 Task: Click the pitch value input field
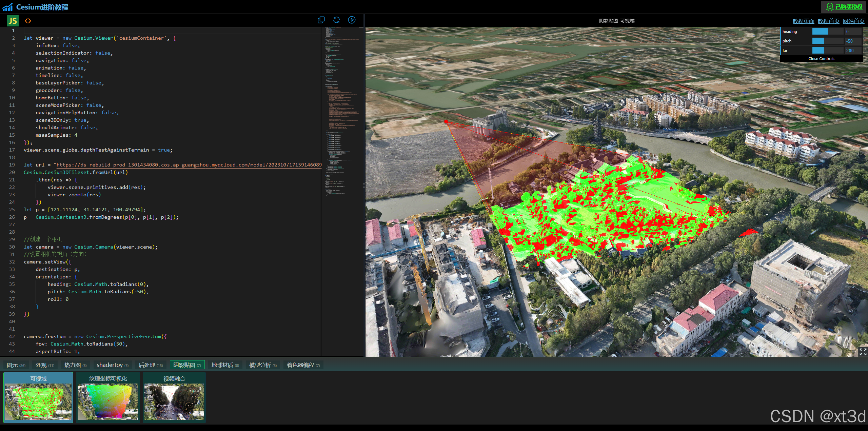[853, 41]
